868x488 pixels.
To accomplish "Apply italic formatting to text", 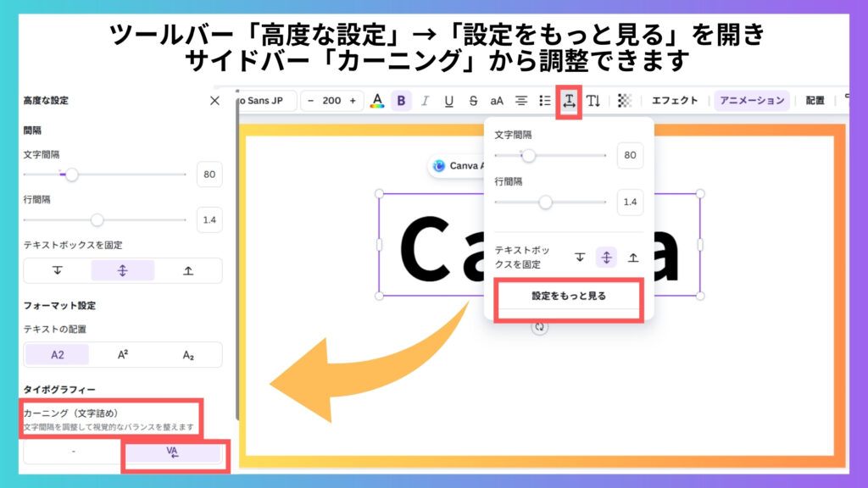I will 425,101.
